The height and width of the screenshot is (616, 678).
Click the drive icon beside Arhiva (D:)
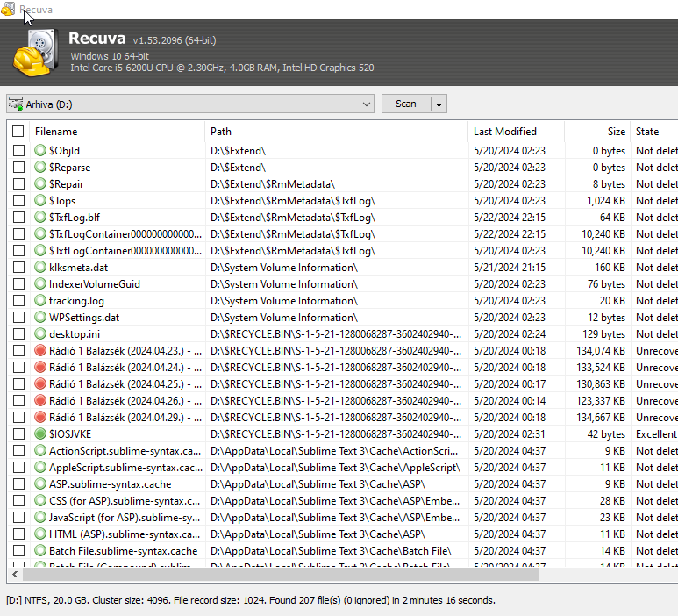(x=16, y=104)
